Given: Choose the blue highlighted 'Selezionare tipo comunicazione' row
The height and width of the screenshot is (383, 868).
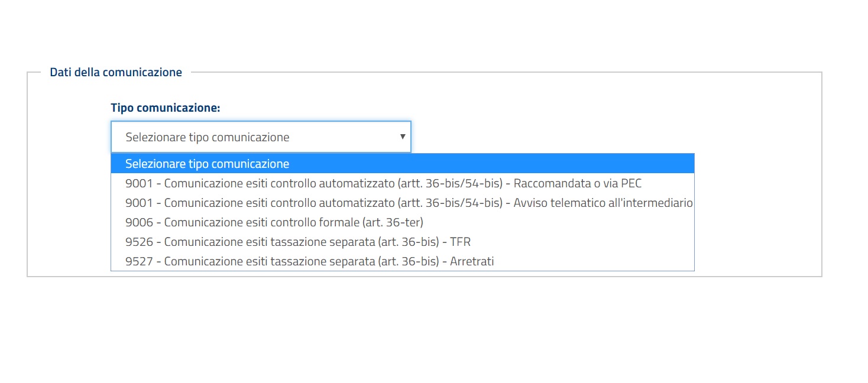Looking at the screenshot, I should [x=402, y=164].
